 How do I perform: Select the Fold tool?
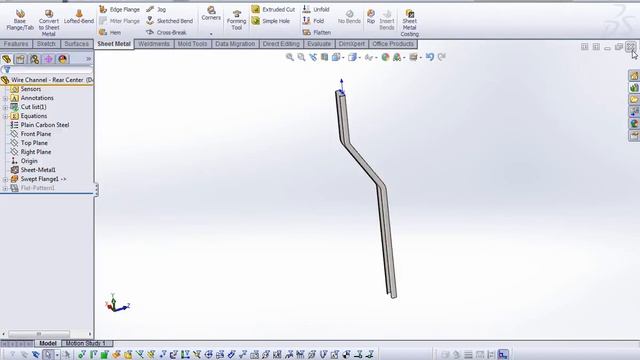coord(313,21)
